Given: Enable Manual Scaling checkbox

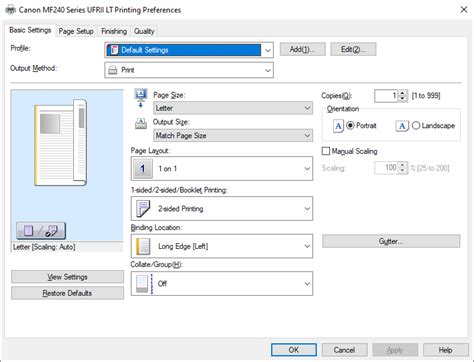Looking at the screenshot, I should click(326, 151).
